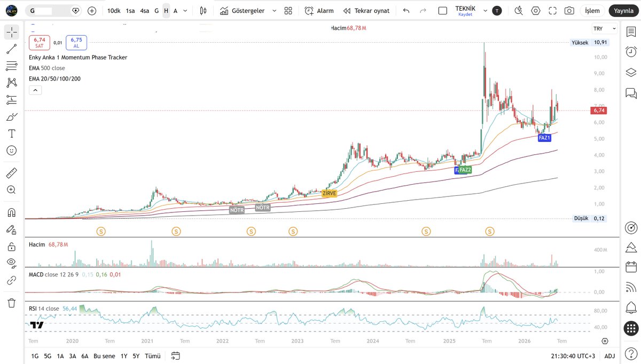The image size is (641, 364).
Task: Open time axis settings gear icon
Action: (604, 341)
